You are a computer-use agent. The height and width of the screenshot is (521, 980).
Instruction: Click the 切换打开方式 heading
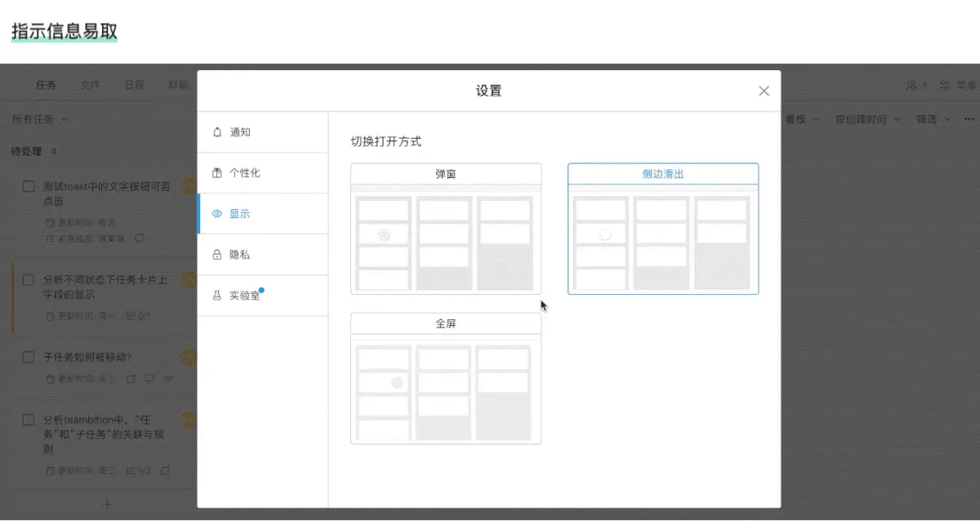click(386, 141)
